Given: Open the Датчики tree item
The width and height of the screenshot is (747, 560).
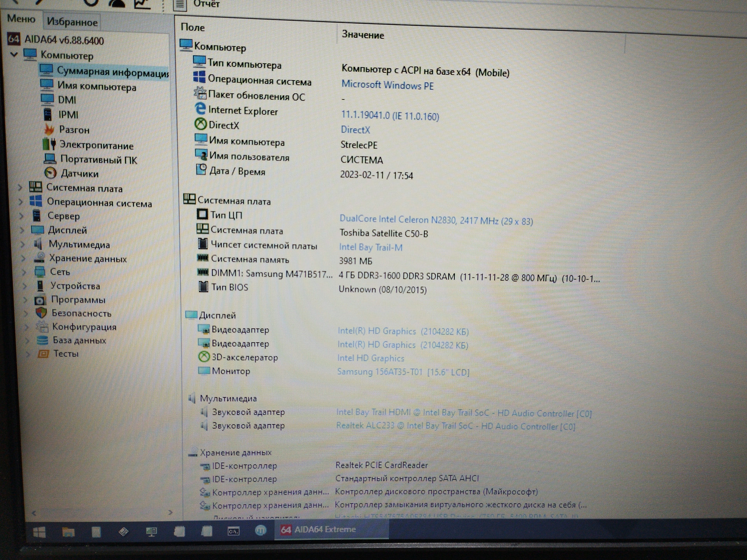Looking at the screenshot, I should click(71, 173).
